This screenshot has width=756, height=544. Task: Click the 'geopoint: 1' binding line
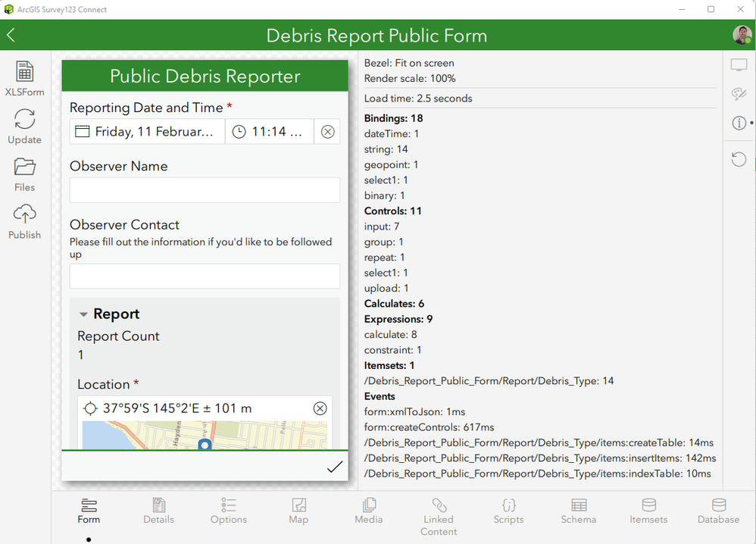coord(391,164)
